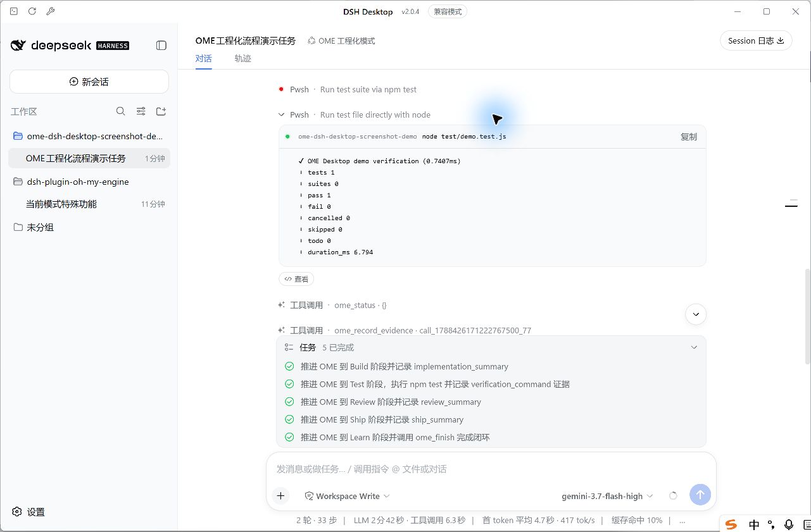Click the plus attach icon in composer
811x532 pixels.
[280, 496]
